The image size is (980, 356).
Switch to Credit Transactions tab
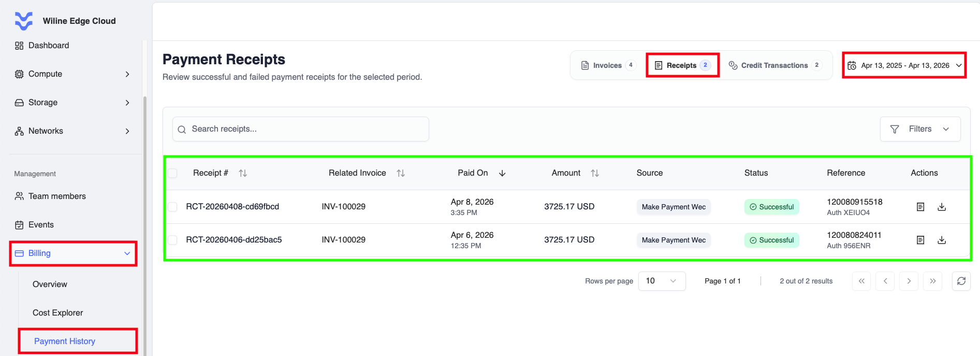pyautogui.click(x=774, y=65)
